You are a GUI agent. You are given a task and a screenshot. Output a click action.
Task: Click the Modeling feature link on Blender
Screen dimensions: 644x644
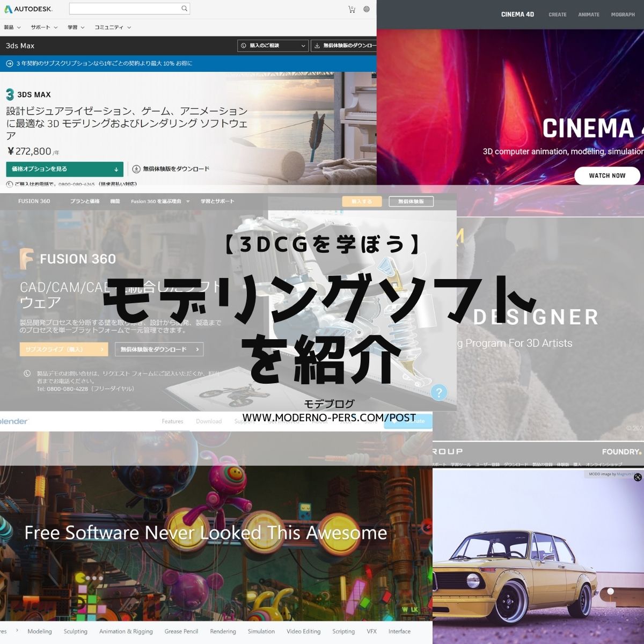pos(40,632)
